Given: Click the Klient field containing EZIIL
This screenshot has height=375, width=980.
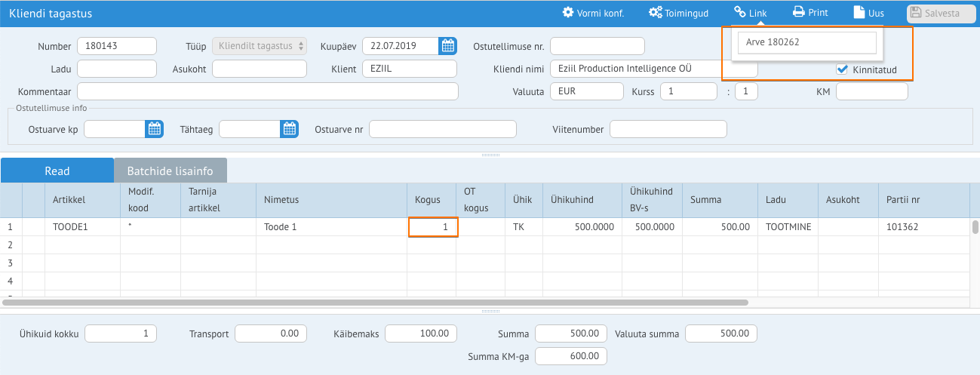Looking at the screenshot, I should (409, 69).
